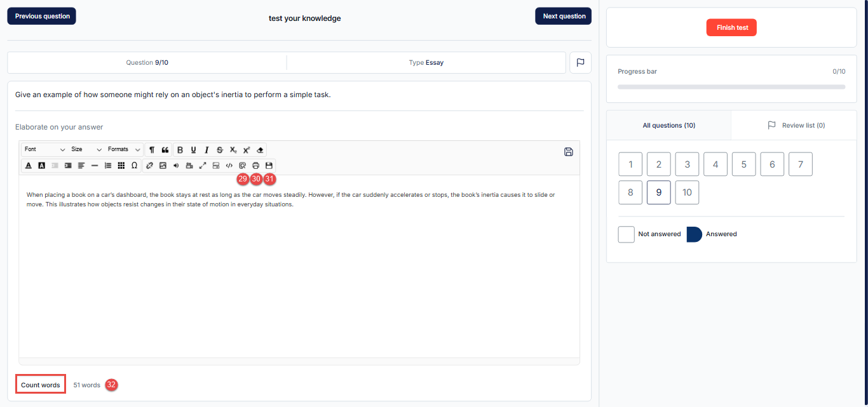The image size is (868, 407).
Task: Switch to the Review list tab
Action: coord(796,126)
